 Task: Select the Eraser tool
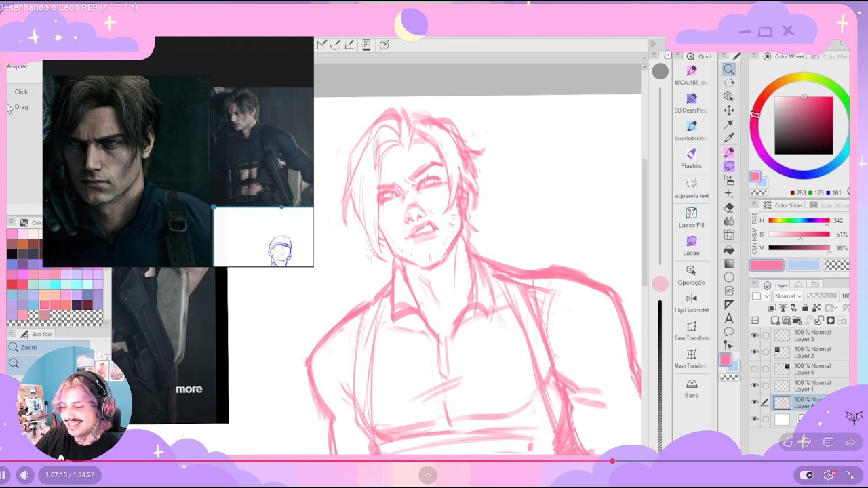click(x=729, y=207)
